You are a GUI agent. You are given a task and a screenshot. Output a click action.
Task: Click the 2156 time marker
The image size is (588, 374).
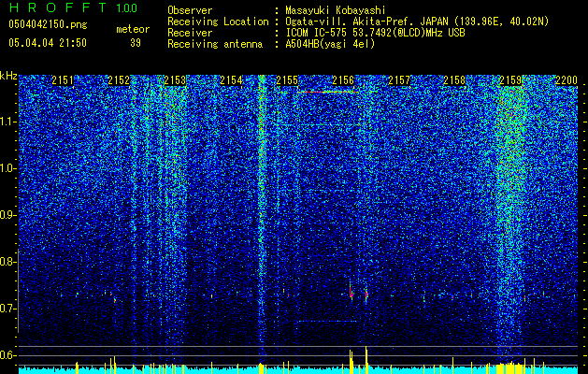[343, 80]
